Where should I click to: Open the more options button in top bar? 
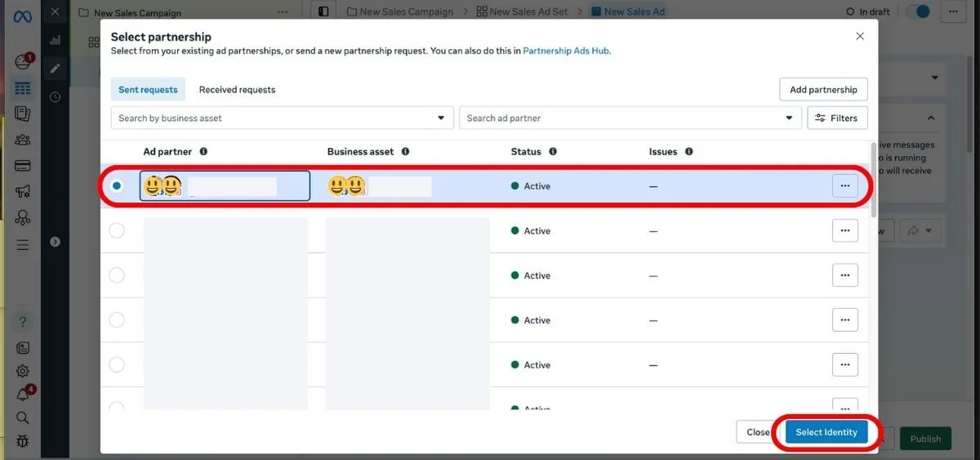click(x=954, y=11)
